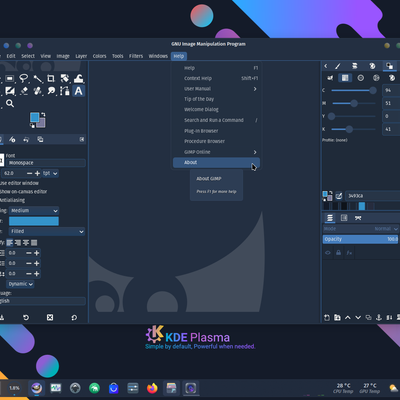
Task: Open the layer Mode Normal dropdown
Action: [360, 229]
